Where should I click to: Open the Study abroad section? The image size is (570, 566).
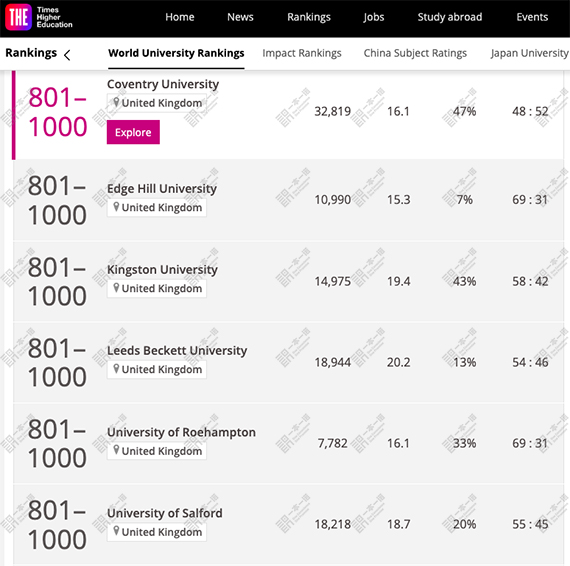tap(450, 17)
